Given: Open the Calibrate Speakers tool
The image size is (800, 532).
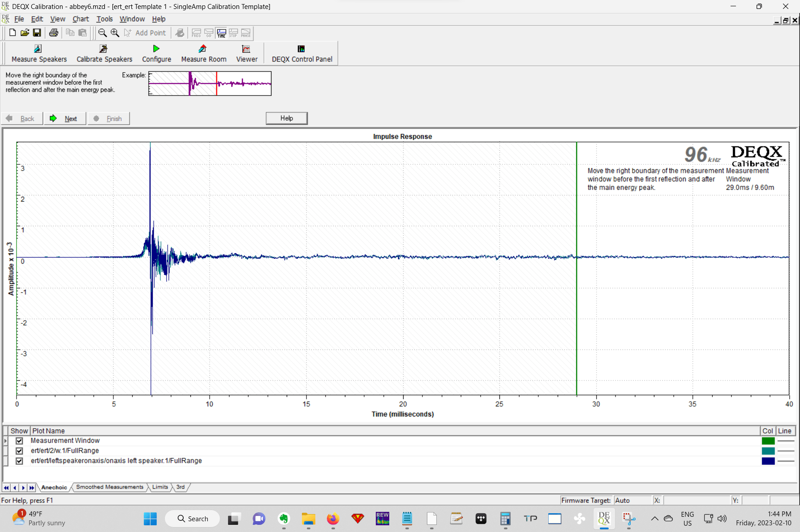Looking at the screenshot, I should [x=104, y=54].
